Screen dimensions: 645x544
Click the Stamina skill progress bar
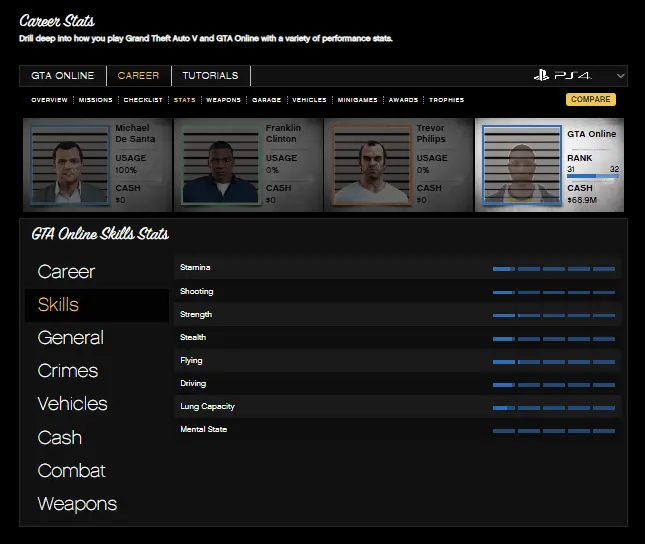click(553, 268)
